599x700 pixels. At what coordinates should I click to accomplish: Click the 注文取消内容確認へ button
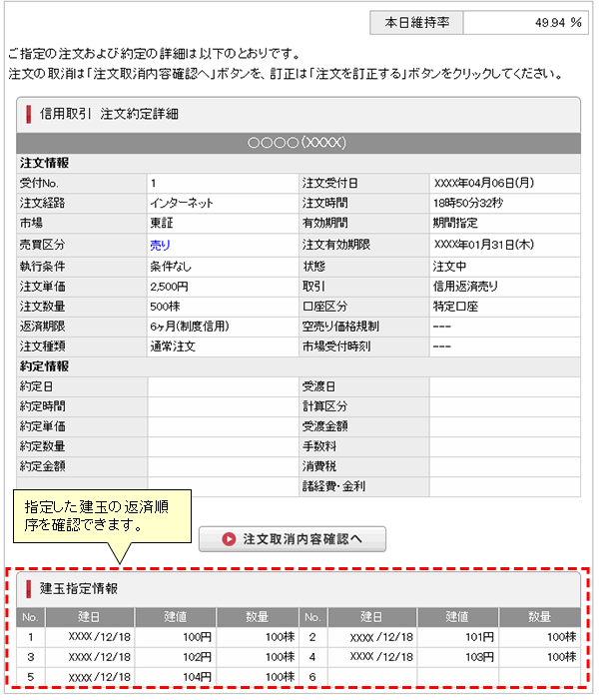[x=293, y=539]
